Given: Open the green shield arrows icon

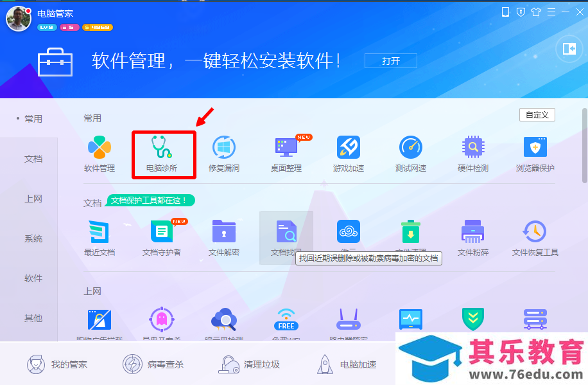Looking at the screenshot, I should 473,319.
